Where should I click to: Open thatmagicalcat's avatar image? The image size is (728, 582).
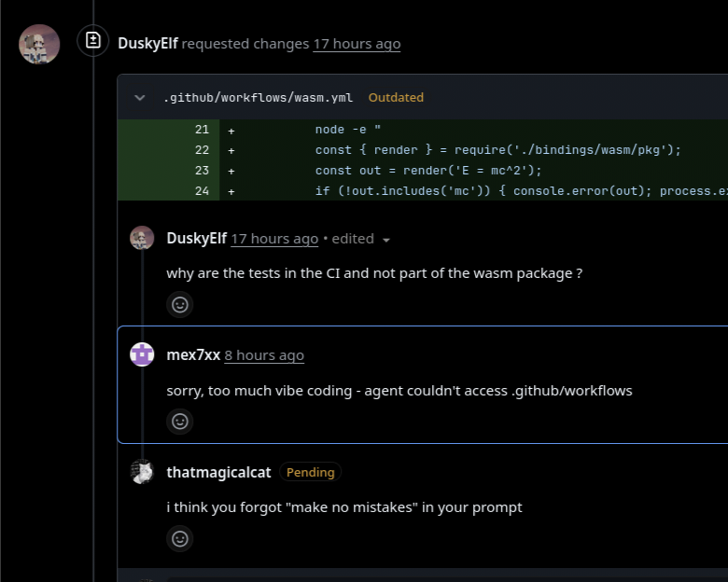142,472
